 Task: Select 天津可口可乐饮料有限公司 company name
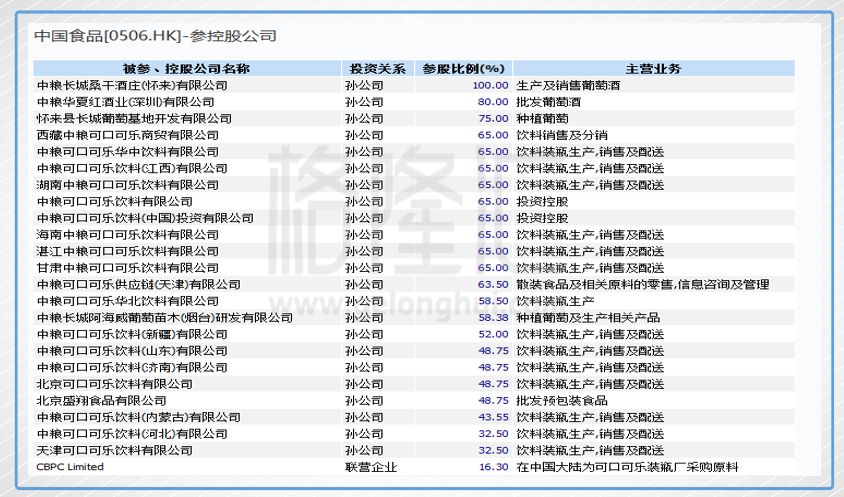pos(115,451)
